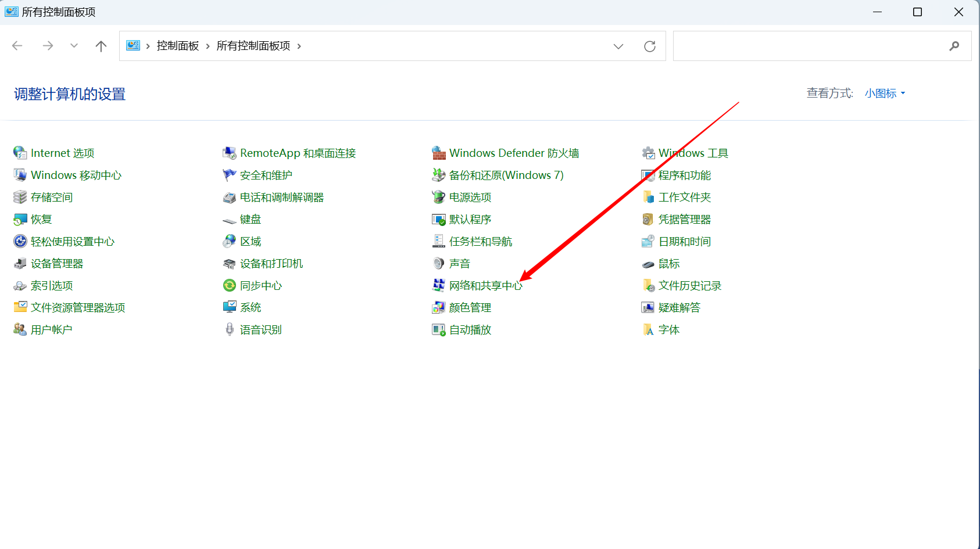980x549 pixels.
Task: Open 备份和还原(Windows 7)
Action: coord(506,175)
